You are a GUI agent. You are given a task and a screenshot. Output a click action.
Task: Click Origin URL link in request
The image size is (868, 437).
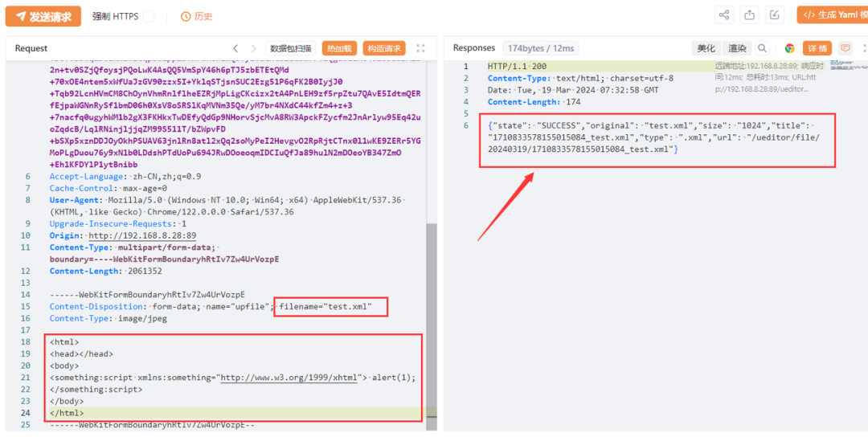tap(141, 236)
